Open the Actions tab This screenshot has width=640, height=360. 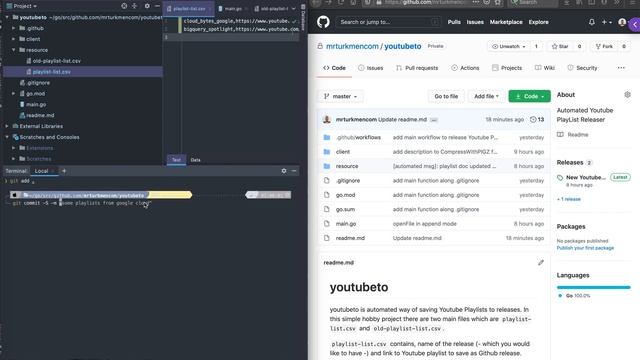(x=465, y=68)
